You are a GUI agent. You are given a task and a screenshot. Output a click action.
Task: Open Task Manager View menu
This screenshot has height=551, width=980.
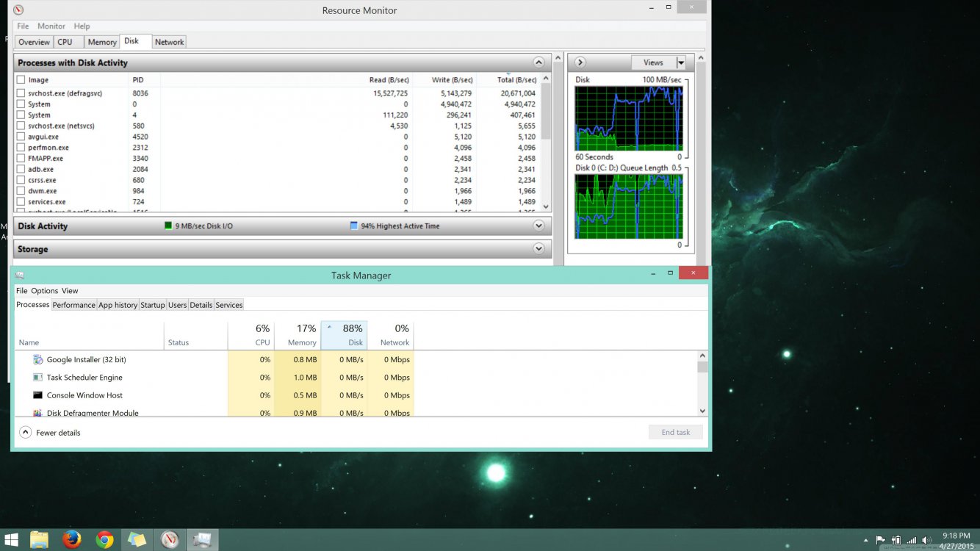coord(70,291)
